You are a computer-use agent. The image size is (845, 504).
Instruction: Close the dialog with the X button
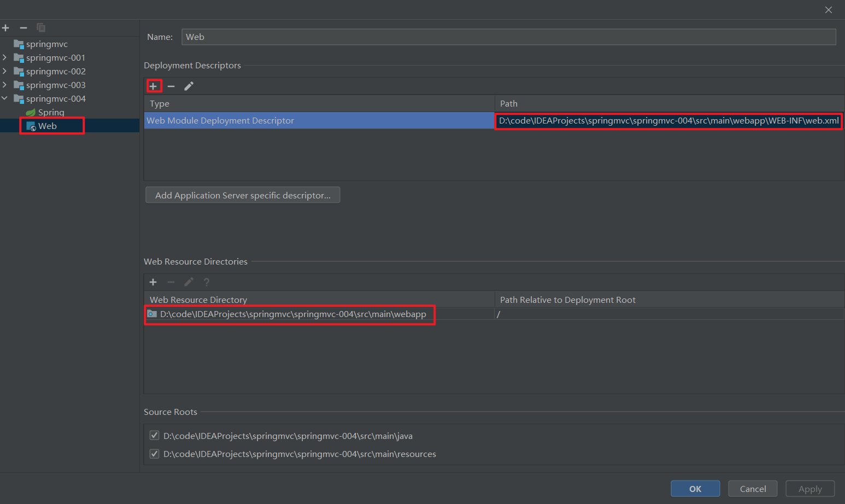click(829, 10)
